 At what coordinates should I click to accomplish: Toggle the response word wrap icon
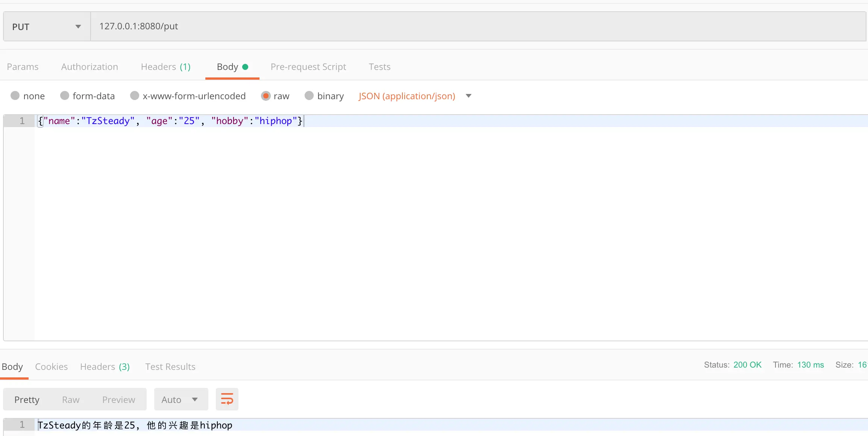coord(227,399)
